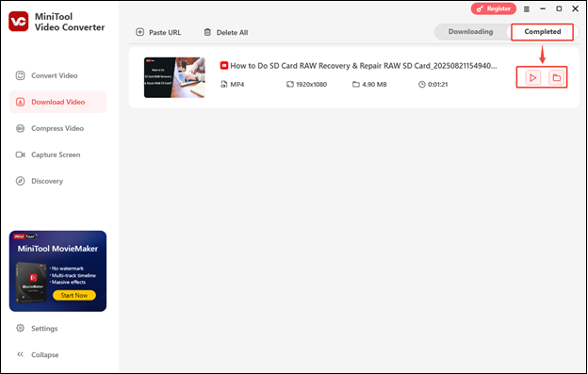Image resolution: width=588 pixels, height=374 pixels.
Task: Click the Register button
Action: 494,8
